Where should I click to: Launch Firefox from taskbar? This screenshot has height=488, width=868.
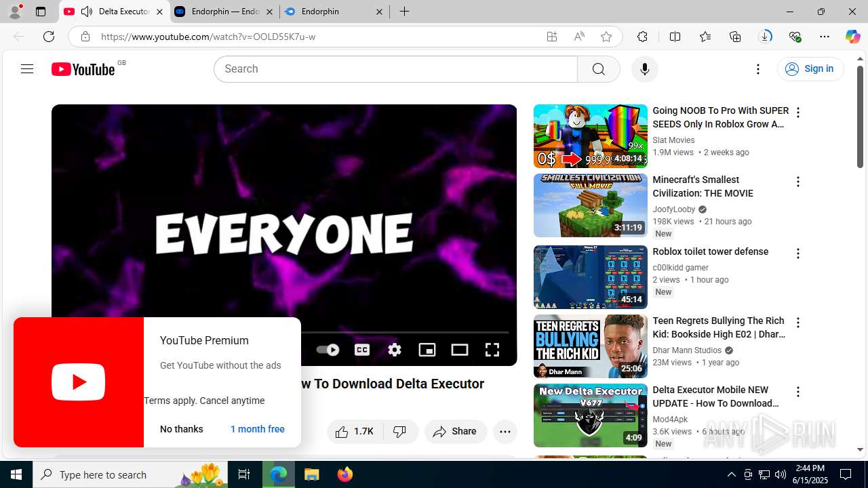(x=345, y=474)
